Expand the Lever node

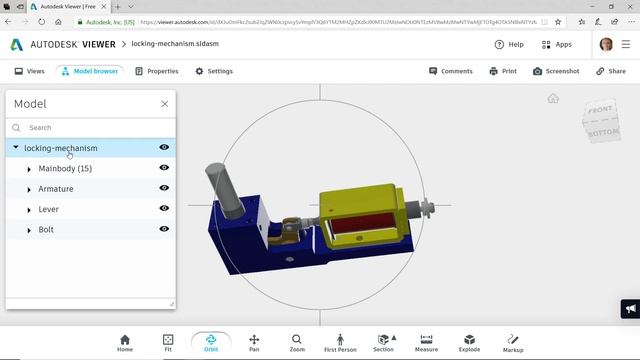pos(29,210)
